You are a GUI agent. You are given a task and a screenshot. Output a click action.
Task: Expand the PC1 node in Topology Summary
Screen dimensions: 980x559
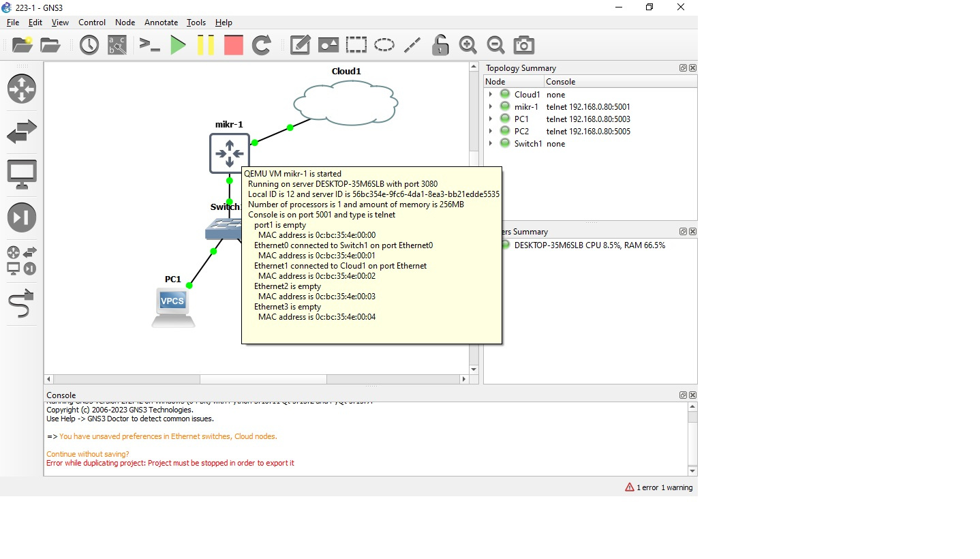click(x=491, y=119)
